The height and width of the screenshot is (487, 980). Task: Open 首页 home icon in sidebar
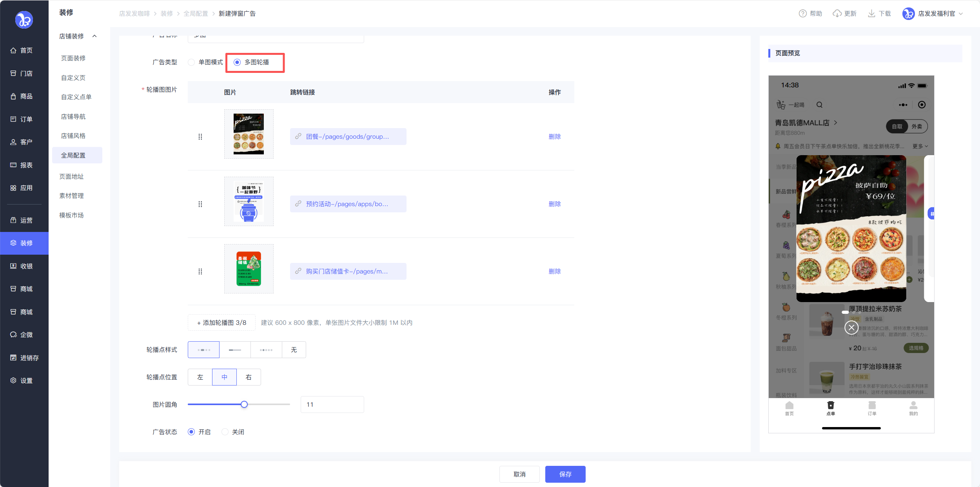pyautogui.click(x=13, y=51)
